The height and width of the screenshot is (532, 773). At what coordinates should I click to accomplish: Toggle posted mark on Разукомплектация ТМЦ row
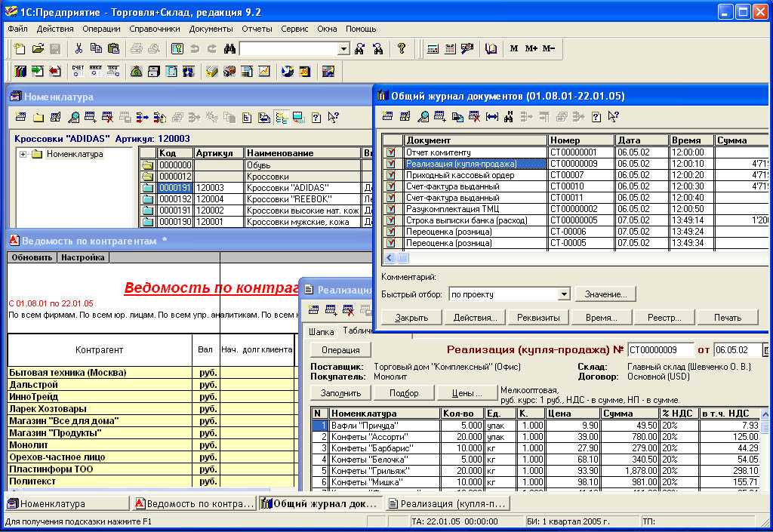pos(392,209)
